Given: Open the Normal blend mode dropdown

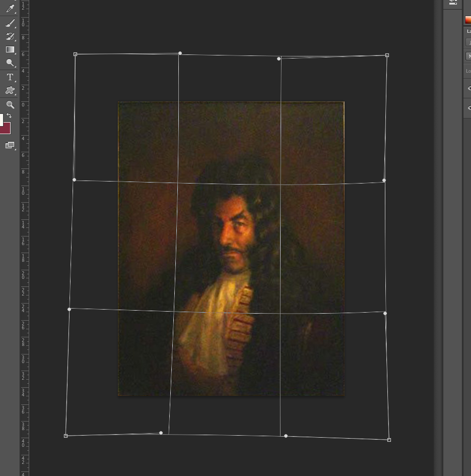Looking at the screenshot, I should point(468,56).
